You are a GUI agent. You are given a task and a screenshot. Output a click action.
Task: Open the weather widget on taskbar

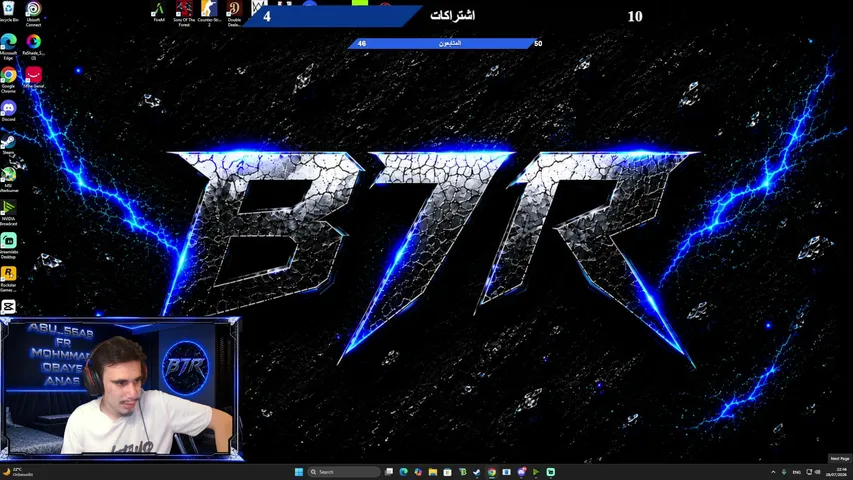tap(19, 472)
